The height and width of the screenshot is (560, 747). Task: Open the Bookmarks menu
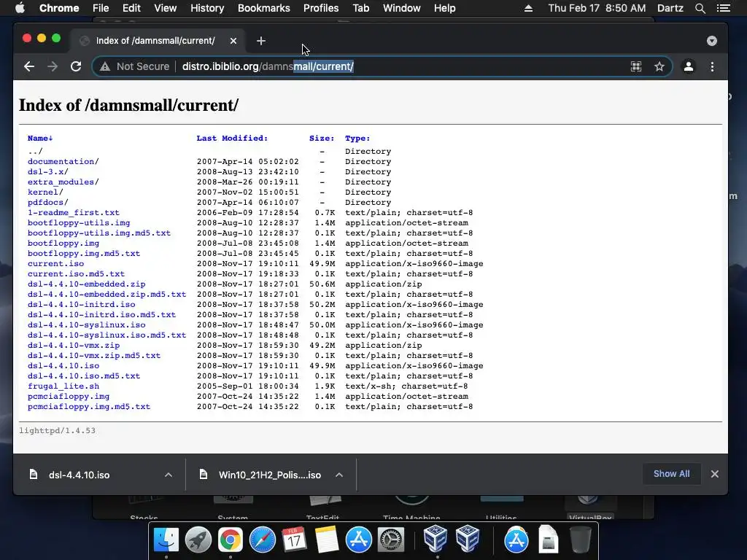pyautogui.click(x=264, y=8)
